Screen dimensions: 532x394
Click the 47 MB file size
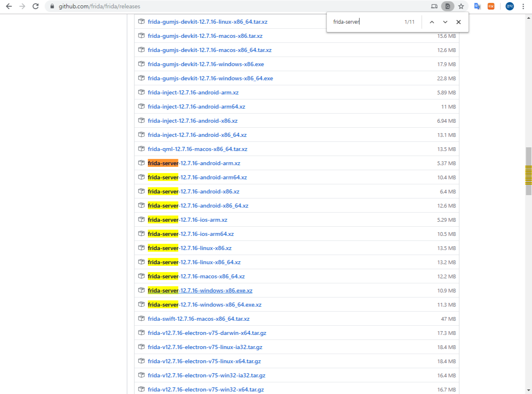pyautogui.click(x=448, y=319)
